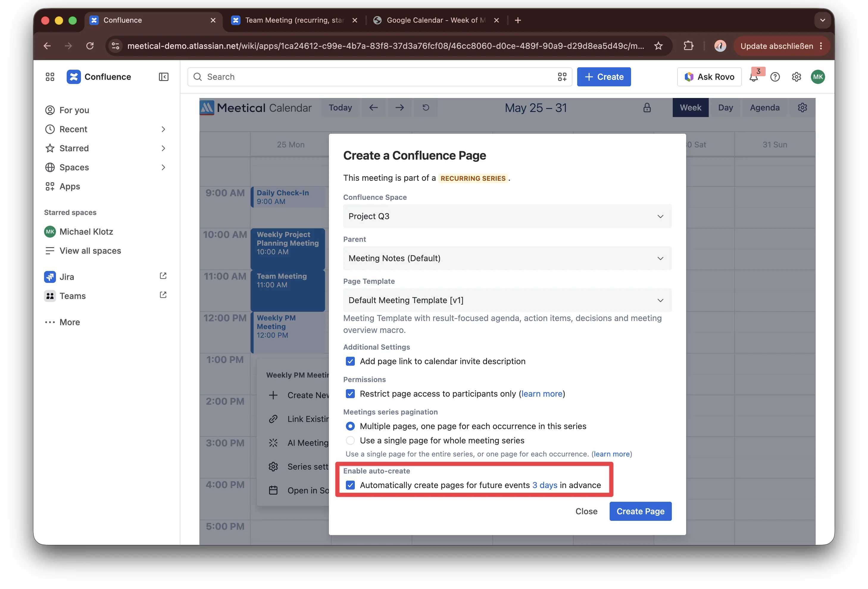Open the Confluence Space dropdown Project Q3
Screen dimensions: 868x589
click(507, 216)
